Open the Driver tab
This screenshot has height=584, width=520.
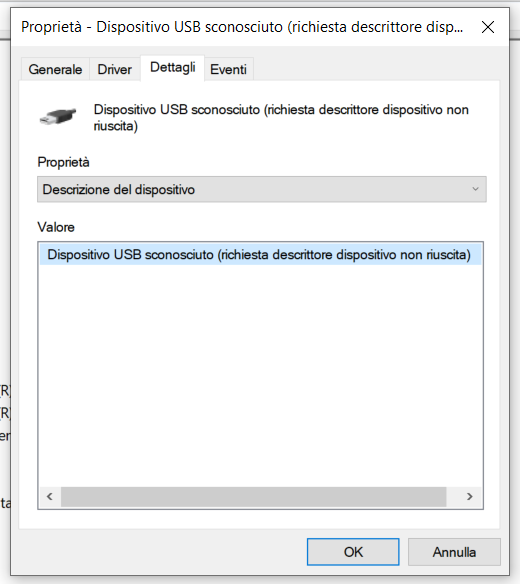pos(115,69)
